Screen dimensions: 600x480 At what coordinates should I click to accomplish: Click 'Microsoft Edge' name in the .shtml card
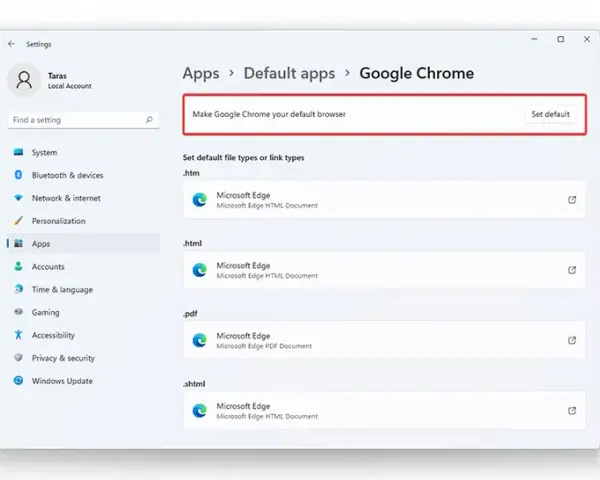[243, 406]
